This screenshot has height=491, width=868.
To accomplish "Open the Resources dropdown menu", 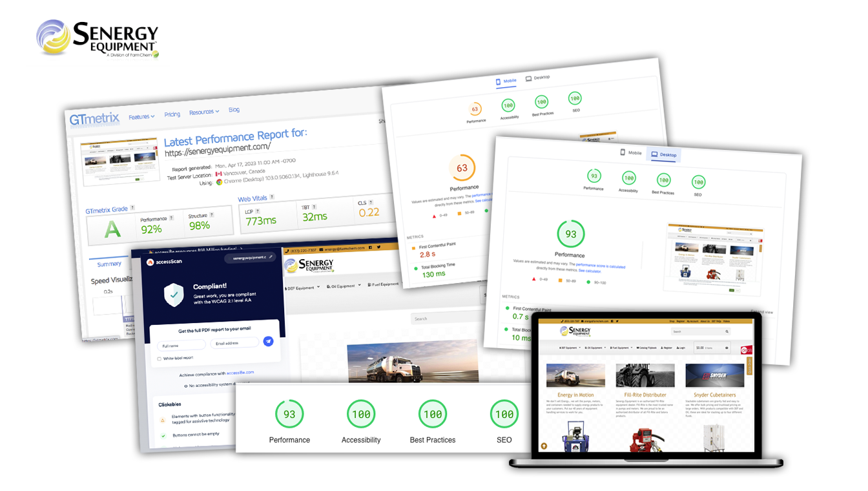I will pos(203,112).
